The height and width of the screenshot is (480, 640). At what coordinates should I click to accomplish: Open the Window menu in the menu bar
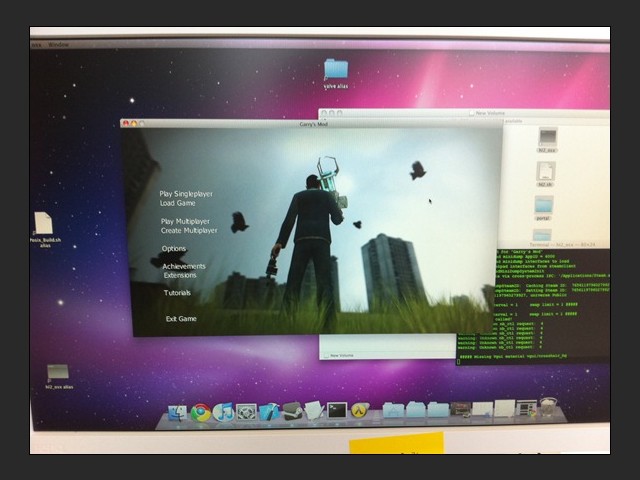(x=58, y=44)
